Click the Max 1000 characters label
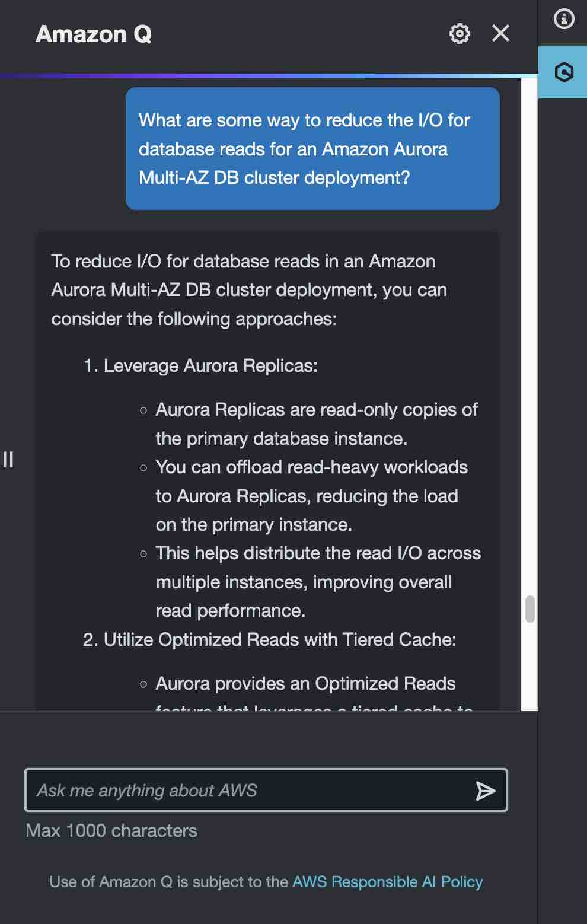Screen dimensions: 587x924 coord(111,831)
